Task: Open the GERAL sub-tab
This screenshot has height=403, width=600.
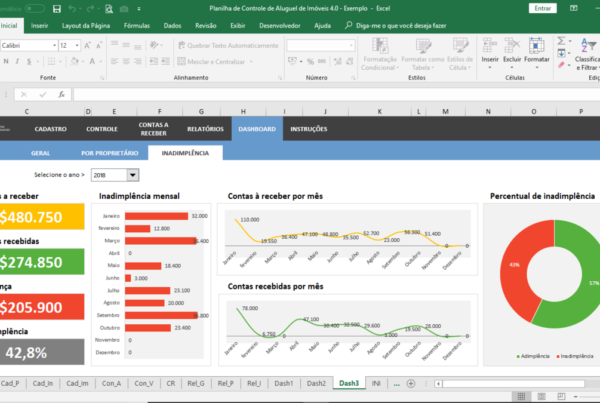Action: click(40, 153)
